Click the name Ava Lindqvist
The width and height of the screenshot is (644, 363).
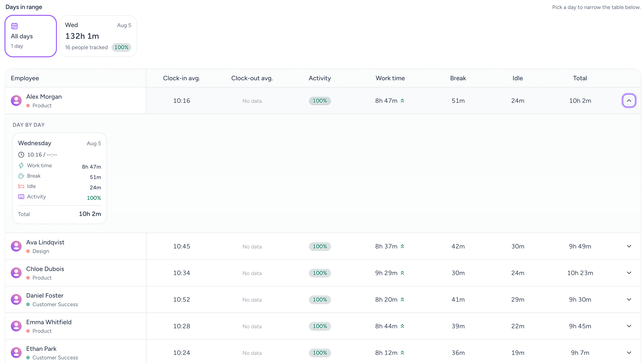click(x=45, y=242)
